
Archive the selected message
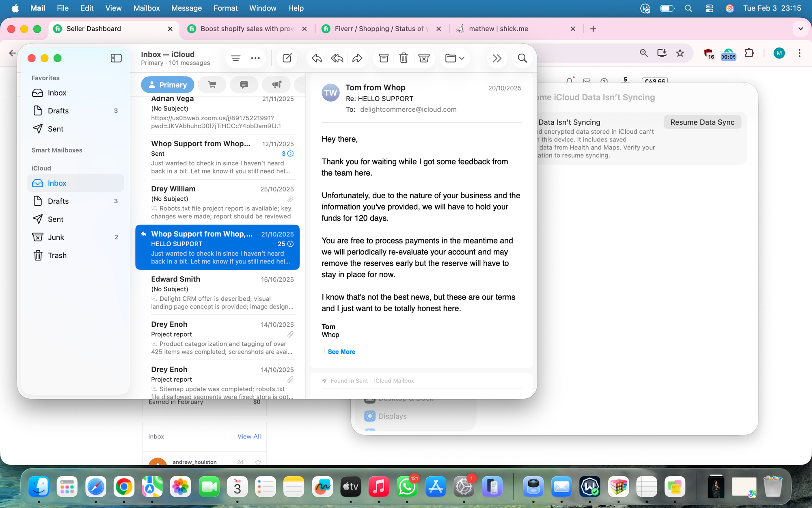click(384, 58)
